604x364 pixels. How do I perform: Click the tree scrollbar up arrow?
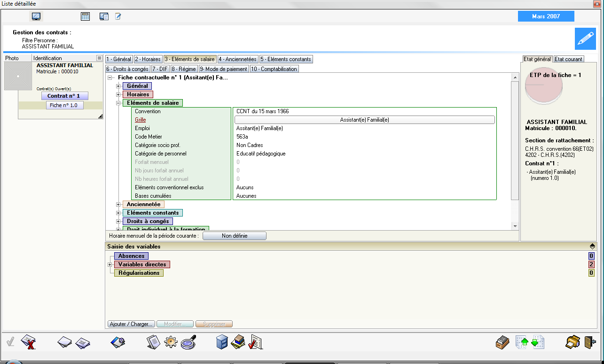tap(515, 77)
